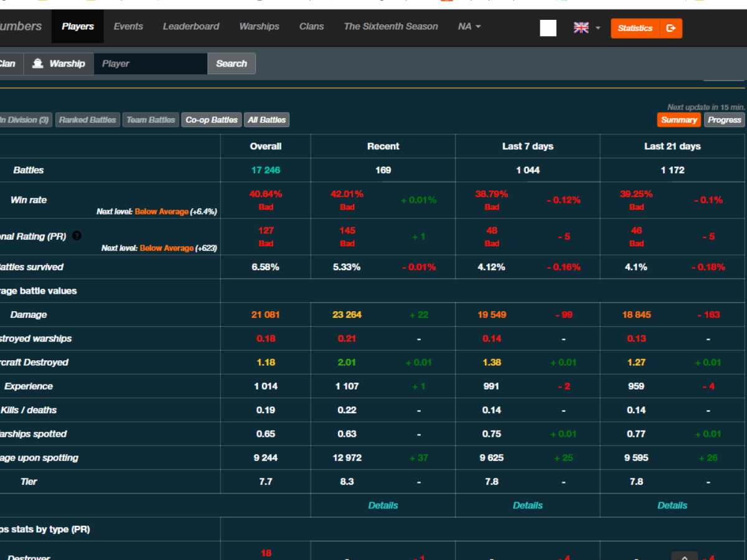
Task: Open the NA region dropdown
Action: click(x=469, y=27)
